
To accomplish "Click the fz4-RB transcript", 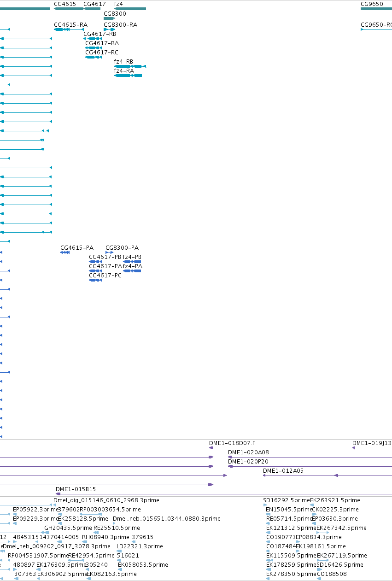I will [130, 66].
